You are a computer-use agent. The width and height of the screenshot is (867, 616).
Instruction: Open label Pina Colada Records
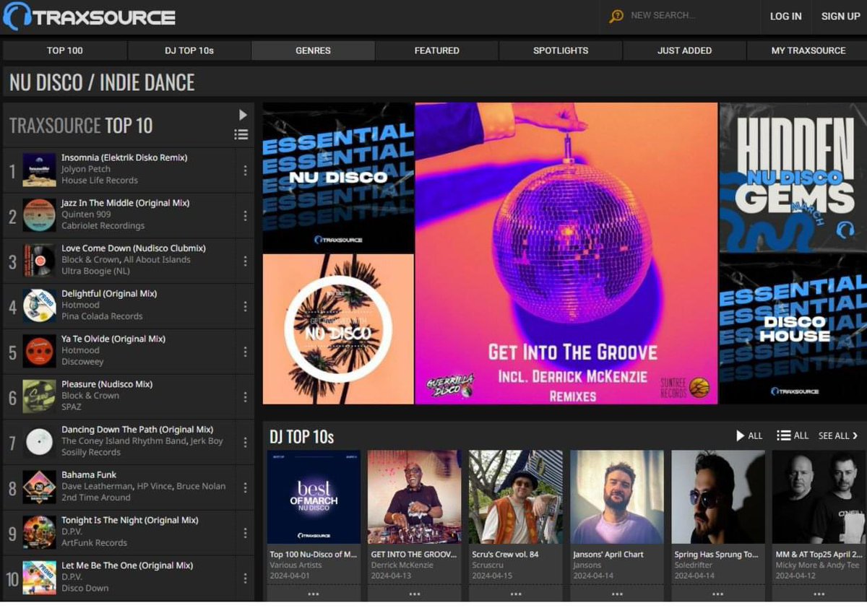point(102,316)
